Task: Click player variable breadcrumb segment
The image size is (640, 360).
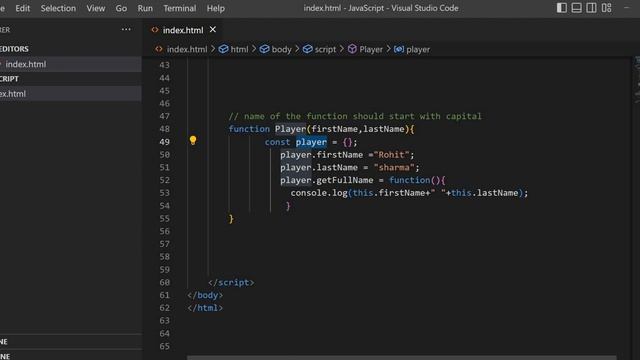Action: click(x=412, y=49)
